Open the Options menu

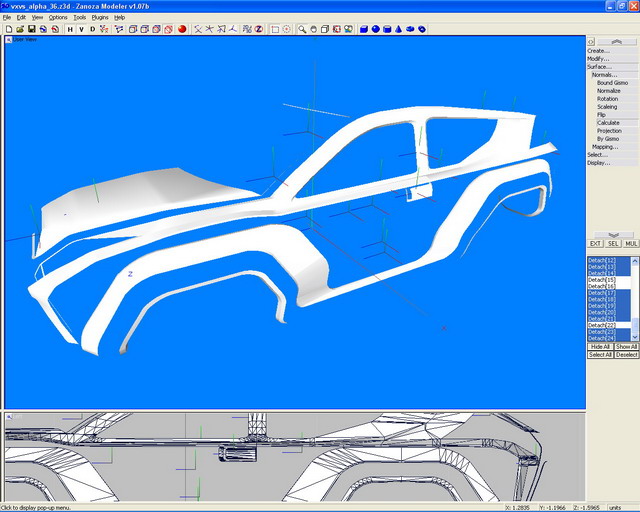[58, 17]
